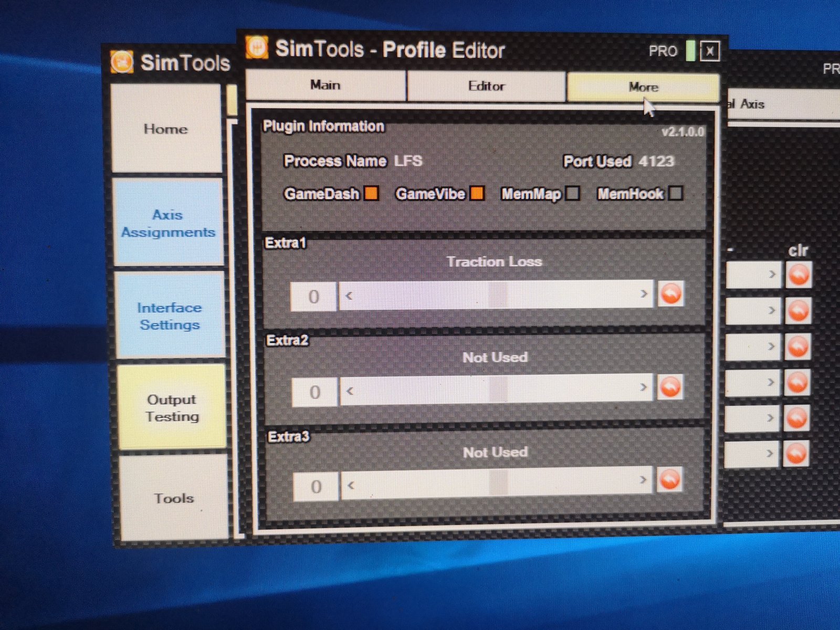Click second clr reset icon in background window
The width and height of the screenshot is (840, 630).
pos(798,311)
